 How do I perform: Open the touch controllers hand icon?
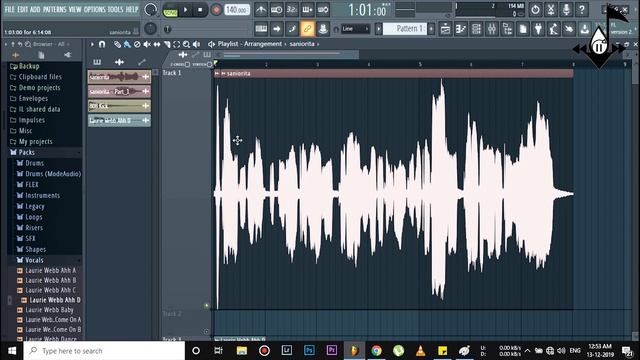pos(569,29)
